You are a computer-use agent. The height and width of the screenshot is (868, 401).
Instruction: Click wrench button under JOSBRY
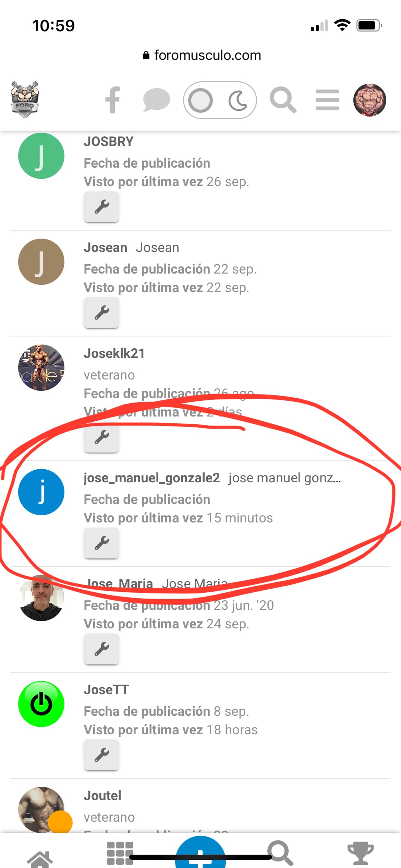pyautogui.click(x=101, y=207)
